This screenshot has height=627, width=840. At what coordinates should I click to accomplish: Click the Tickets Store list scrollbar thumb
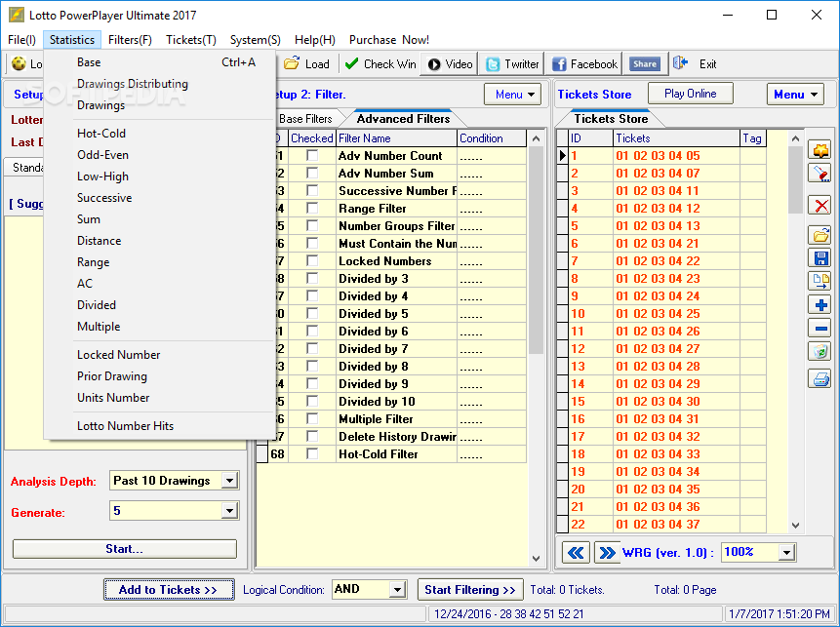[x=795, y=179]
